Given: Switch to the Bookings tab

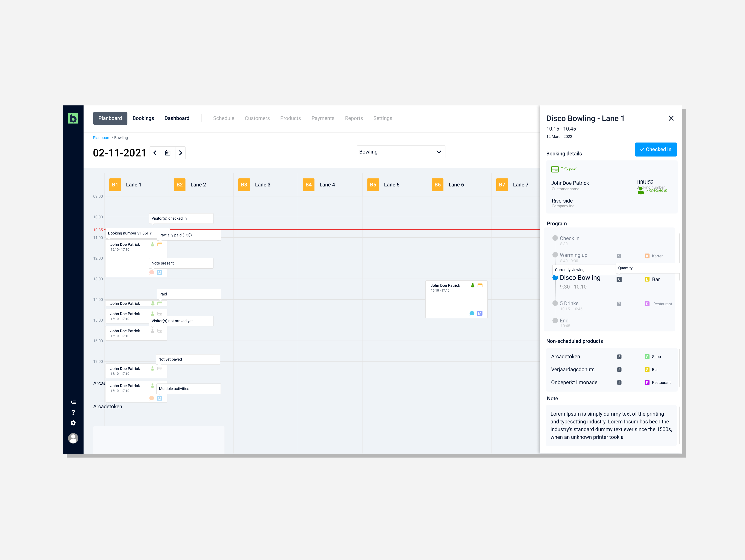Looking at the screenshot, I should coord(143,118).
